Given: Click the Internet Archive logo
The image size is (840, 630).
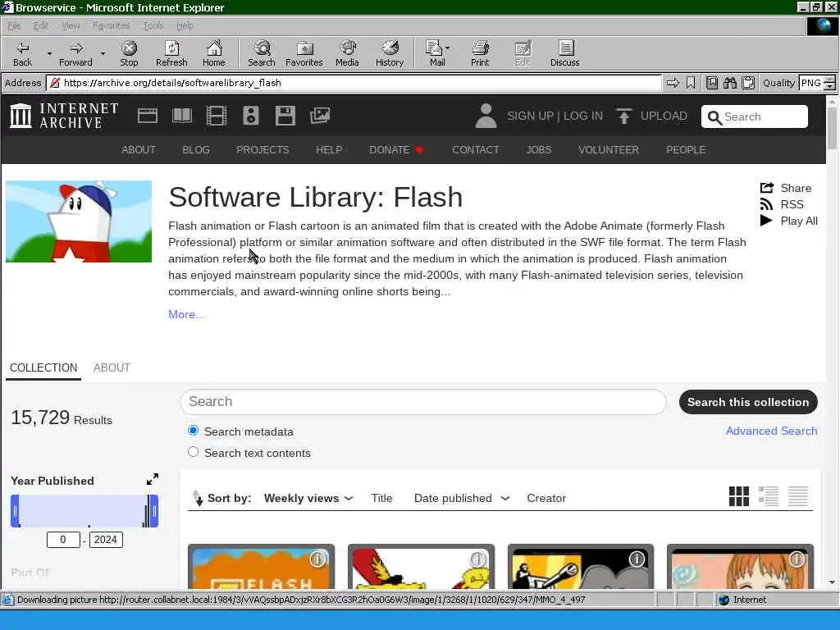Looking at the screenshot, I should pyautogui.click(x=64, y=116).
